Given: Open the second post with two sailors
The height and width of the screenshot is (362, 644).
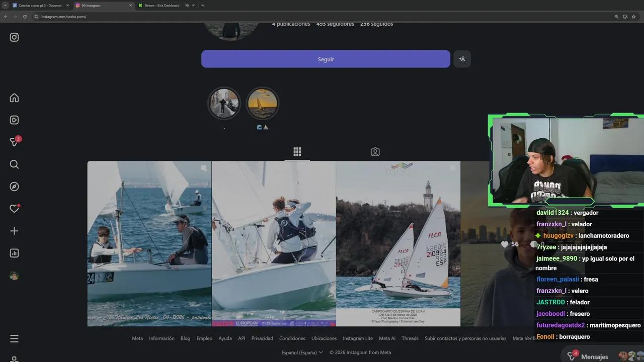Looking at the screenshot, I should (274, 244).
